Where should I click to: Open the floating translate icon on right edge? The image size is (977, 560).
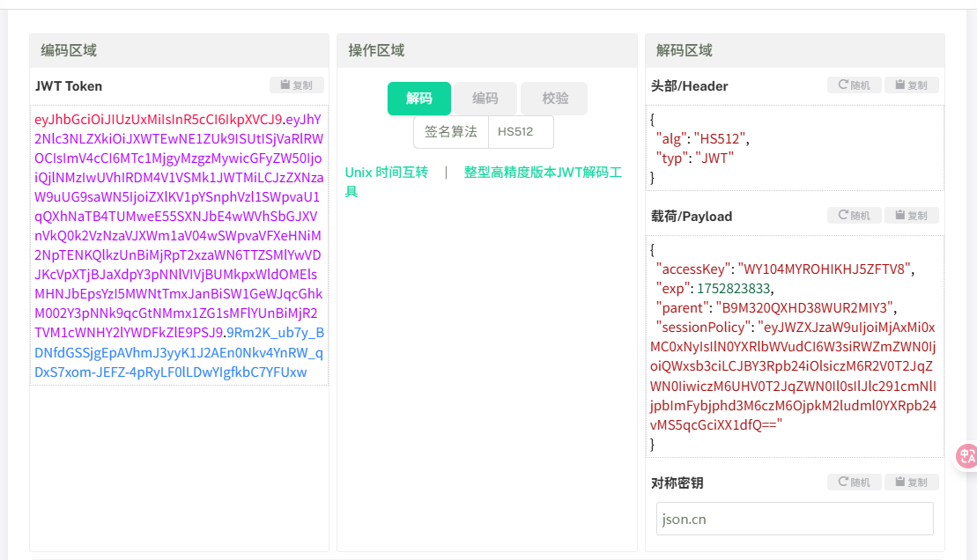click(x=966, y=455)
